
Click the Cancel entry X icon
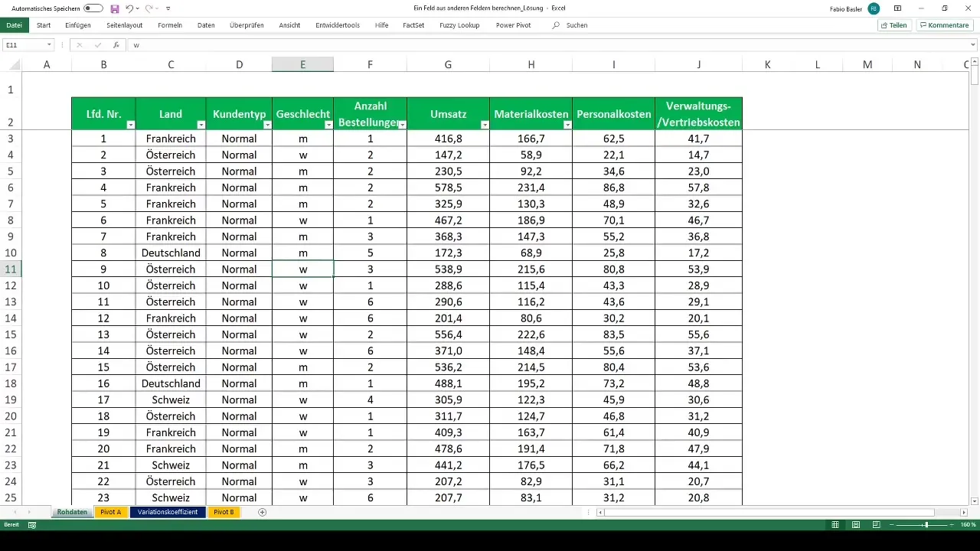(80, 45)
